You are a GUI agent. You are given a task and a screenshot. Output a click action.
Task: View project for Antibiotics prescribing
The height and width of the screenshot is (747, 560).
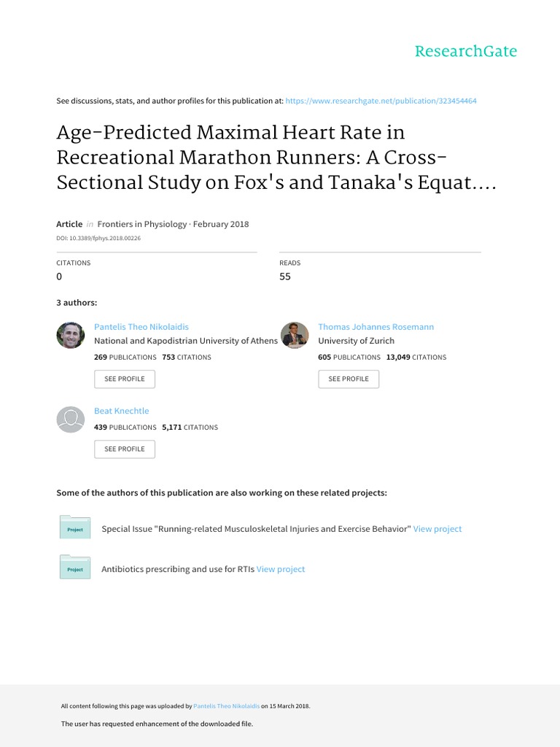[x=281, y=569]
